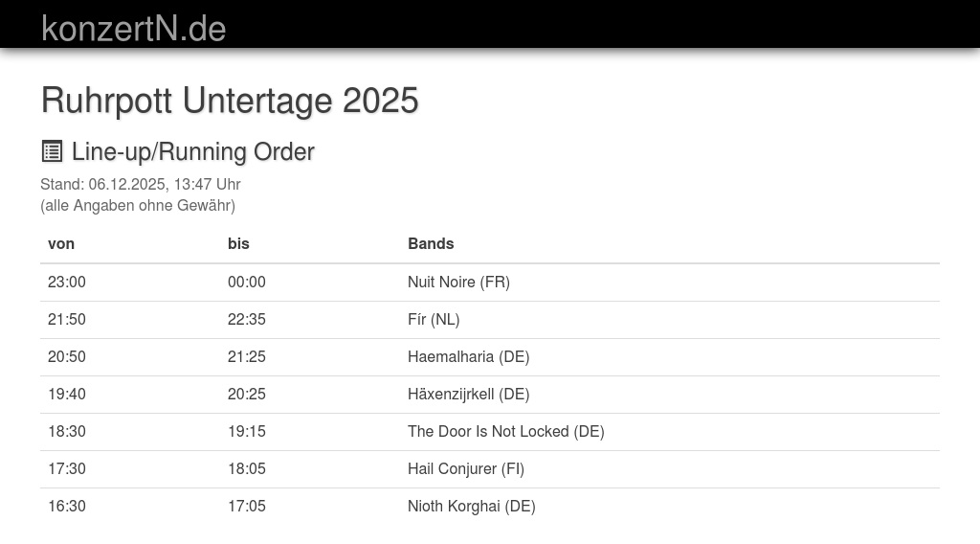Click the 'Bands' column header
980x544 pixels.
pos(431,243)
